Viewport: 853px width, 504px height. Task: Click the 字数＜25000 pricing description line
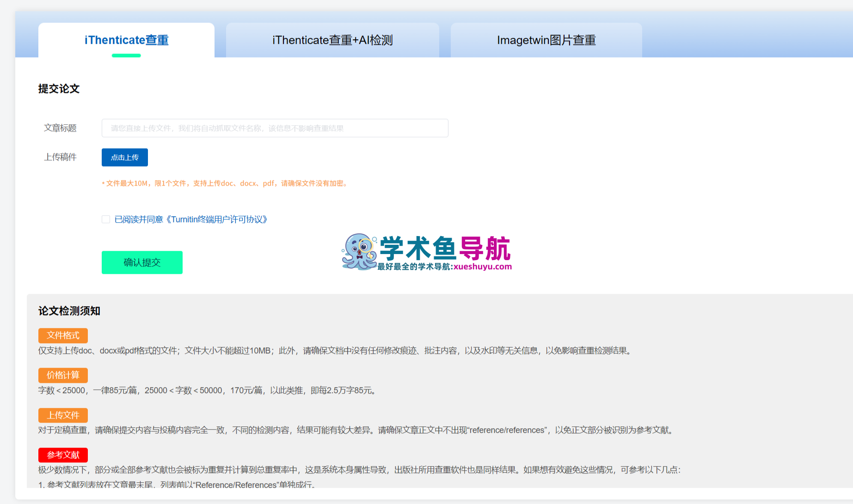click(x=208, y=390)
